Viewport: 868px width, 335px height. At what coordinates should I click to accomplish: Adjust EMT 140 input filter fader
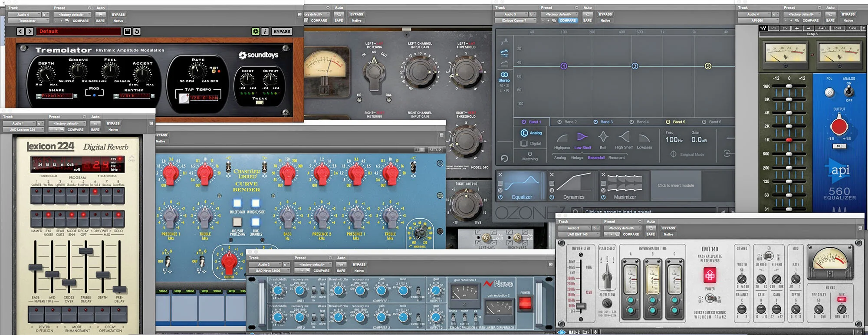581,306
